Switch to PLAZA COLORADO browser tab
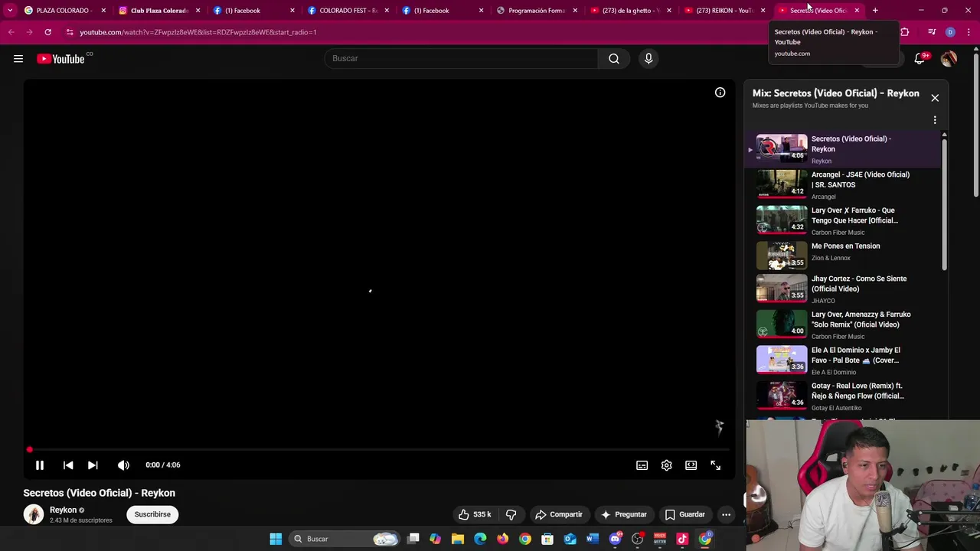 click(x=64, y=11)
